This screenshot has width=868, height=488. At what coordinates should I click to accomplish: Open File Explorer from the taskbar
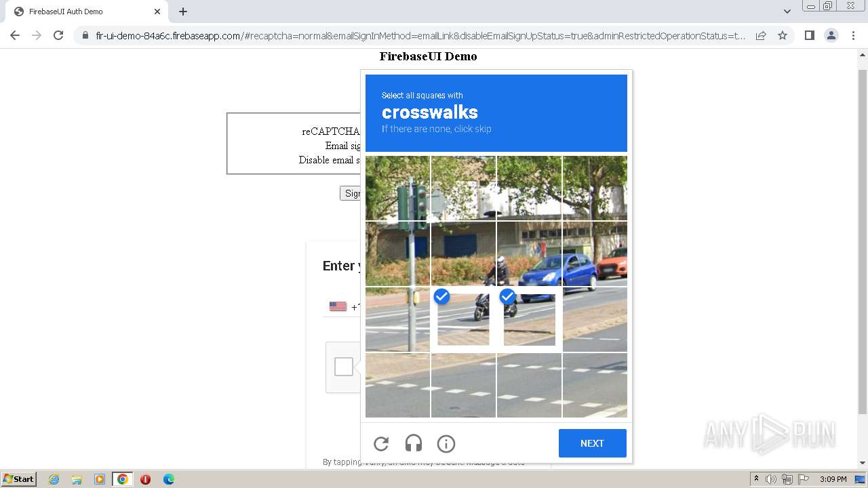(x=77, y=479)
